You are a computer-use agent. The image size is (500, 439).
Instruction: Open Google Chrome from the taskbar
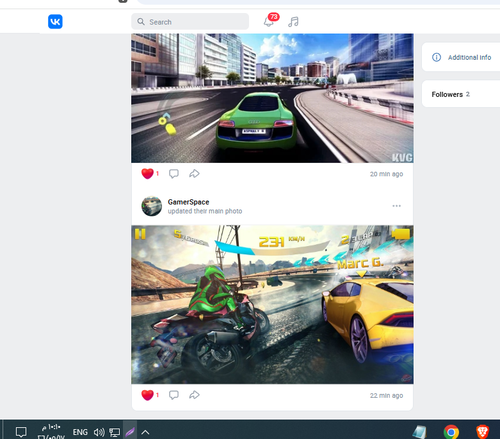pyautogui.click(x=451, y=432)
